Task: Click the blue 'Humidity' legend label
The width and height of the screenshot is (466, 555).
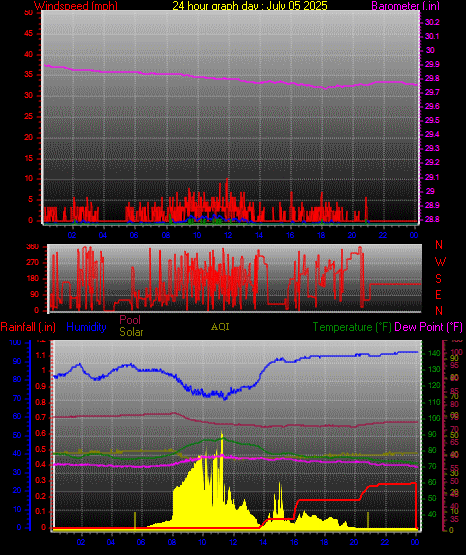Action: [86, 327]
